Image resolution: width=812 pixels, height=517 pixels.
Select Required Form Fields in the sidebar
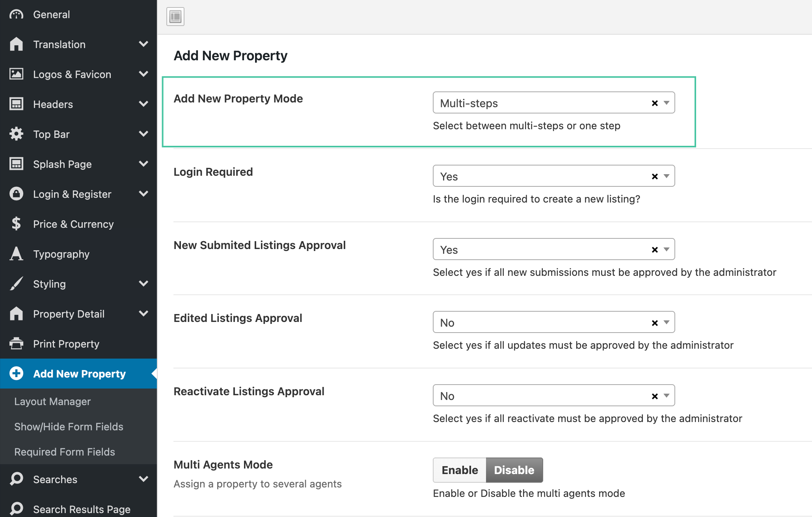pyautogui.click(x=64, y=452)
